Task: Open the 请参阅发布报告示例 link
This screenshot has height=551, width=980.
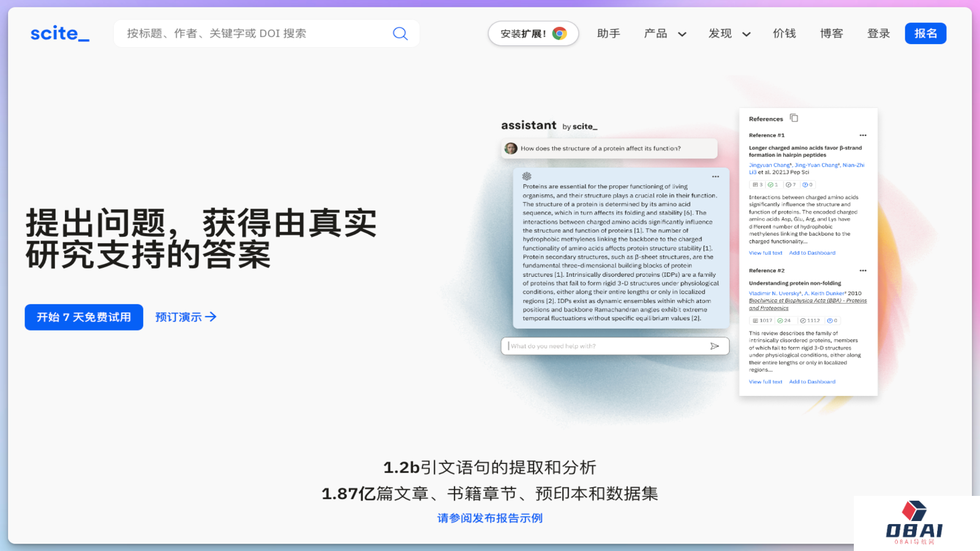Action: [489, 518]
